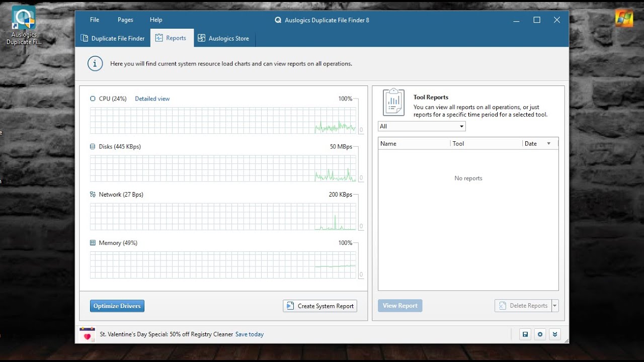Sort reports by the Tool column header

click(x=487, y=144)
